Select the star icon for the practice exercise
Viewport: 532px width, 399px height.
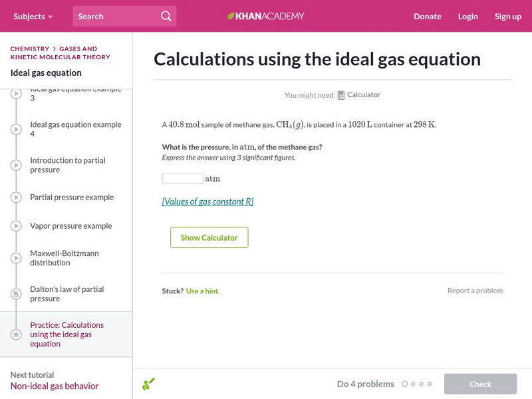tap(15, 334)
